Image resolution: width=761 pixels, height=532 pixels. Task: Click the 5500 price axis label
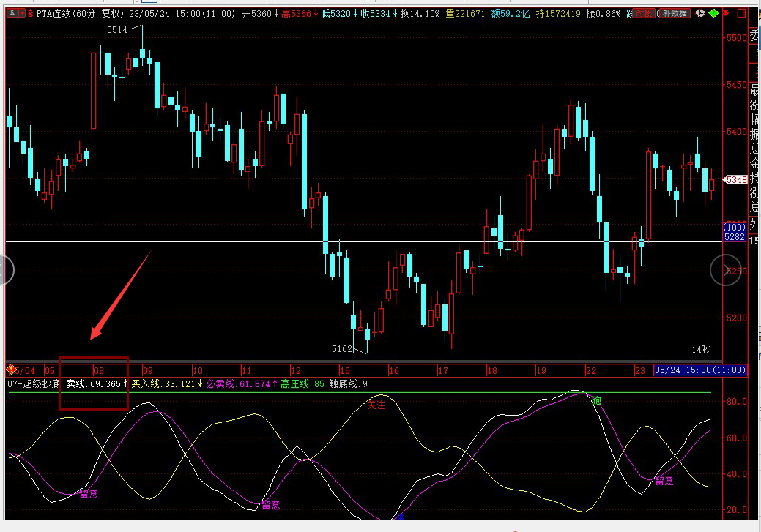736,38
